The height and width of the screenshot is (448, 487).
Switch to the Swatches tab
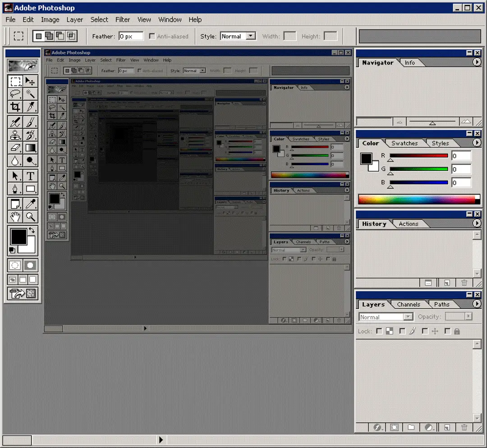(404, 143)
